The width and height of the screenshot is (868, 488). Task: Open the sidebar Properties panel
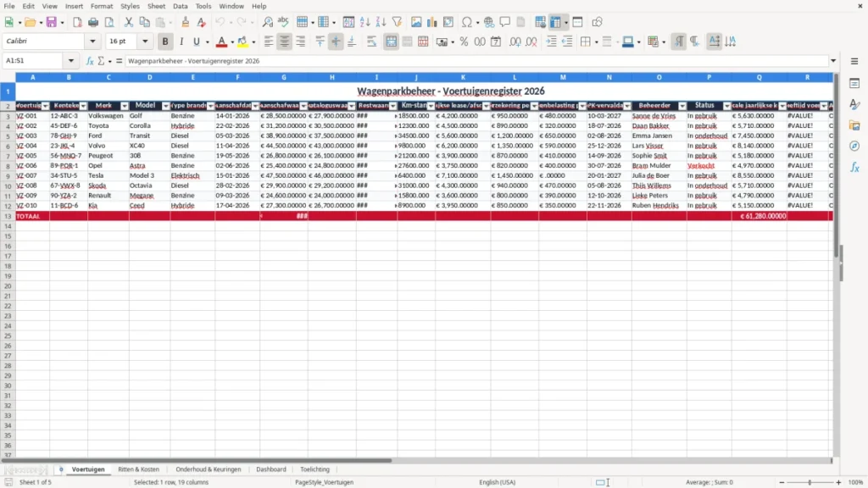(854, 83)
